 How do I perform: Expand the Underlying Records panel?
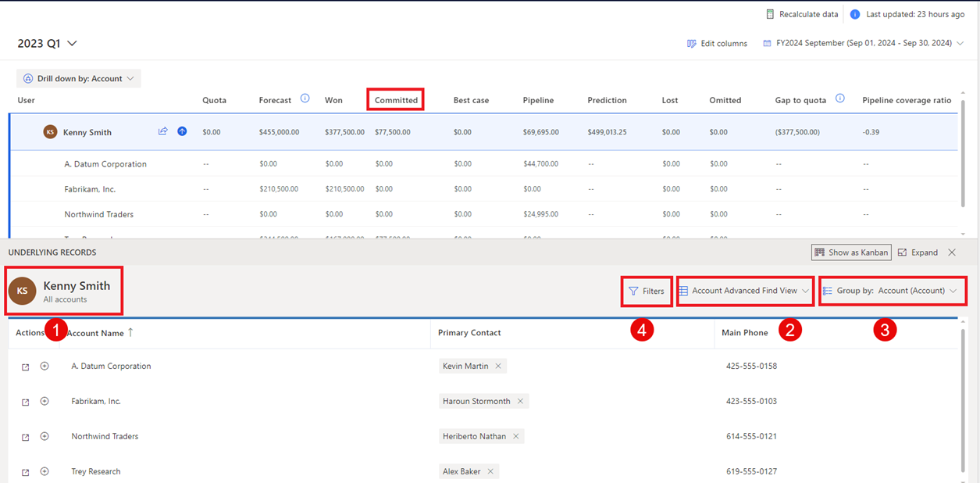[x=918, y=252]
